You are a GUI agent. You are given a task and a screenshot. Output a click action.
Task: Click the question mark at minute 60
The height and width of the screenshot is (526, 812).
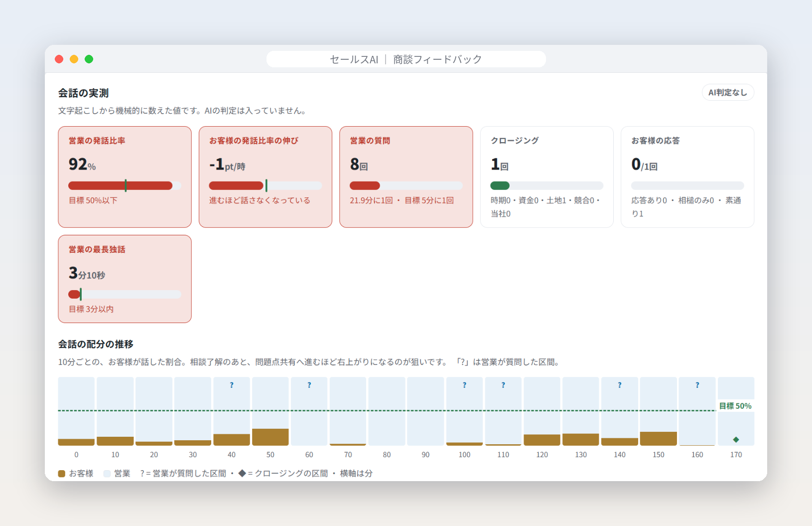pyautogui.click(x=309, y=385)
